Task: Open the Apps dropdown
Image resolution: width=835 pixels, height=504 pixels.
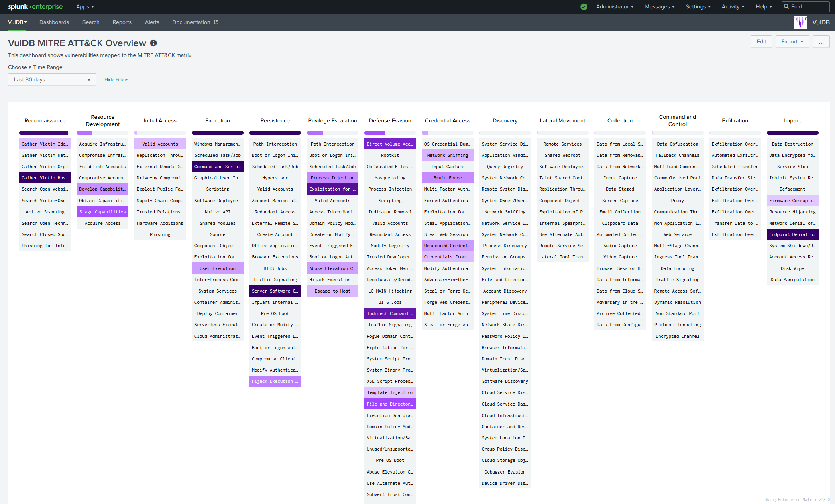Action: click(85, 7)
